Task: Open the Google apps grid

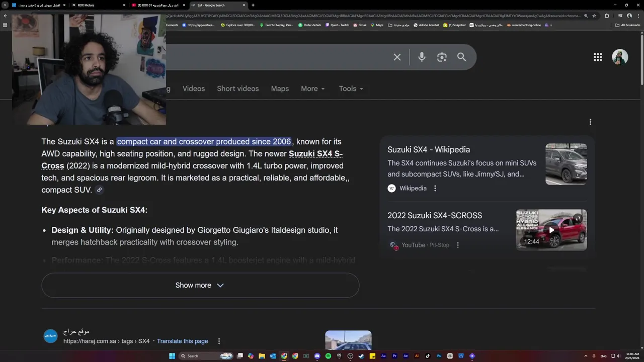Action: 598,57
